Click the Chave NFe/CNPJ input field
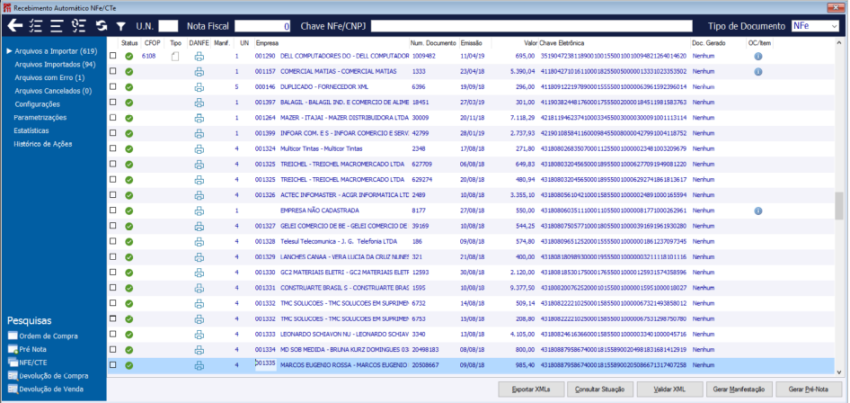 tap(531, 26)
